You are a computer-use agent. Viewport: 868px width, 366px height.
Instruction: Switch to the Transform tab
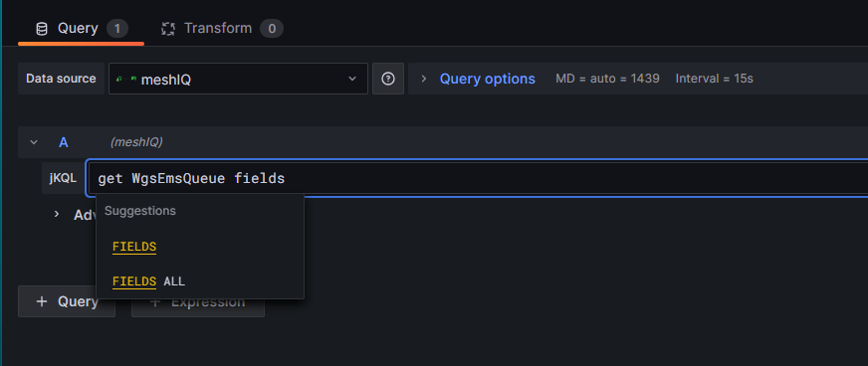(222, 29)
